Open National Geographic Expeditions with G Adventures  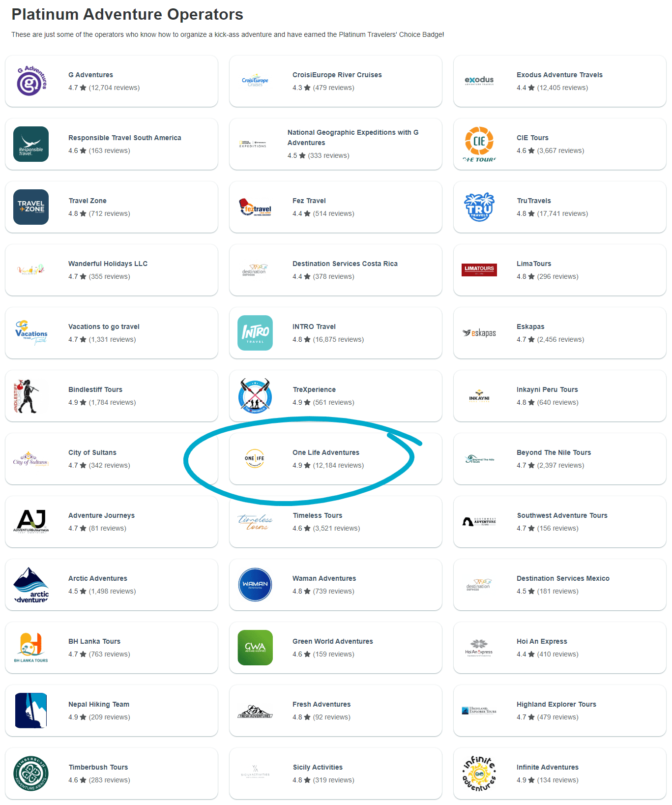click(353, 138)
